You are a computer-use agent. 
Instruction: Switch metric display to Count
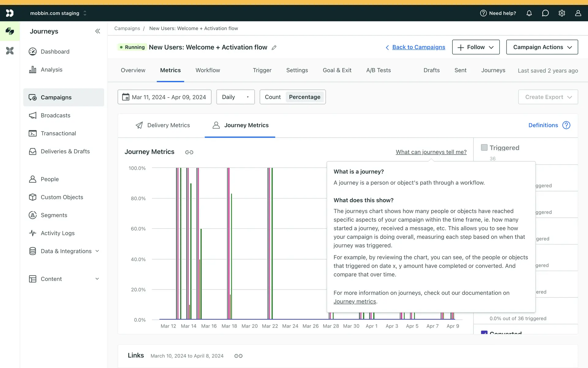coord(273,97)
